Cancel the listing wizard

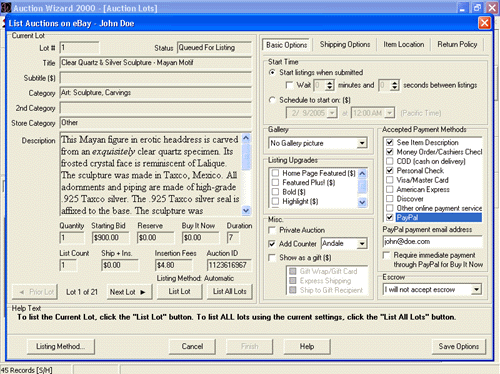click(x=192, y=347)
